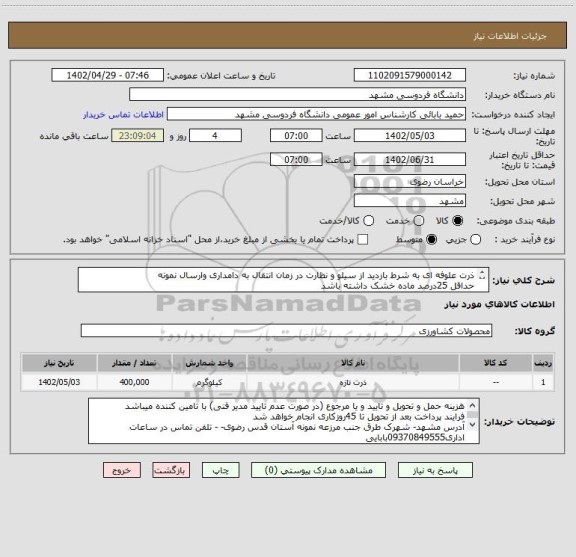Click the کیلوگرم unit cell
Screen dimensions: 576x557
[209, 382]
